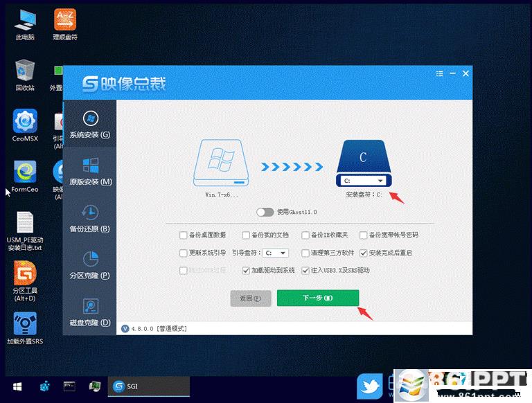Click the 返回(R) back button
The height and width of the screenshot is (403, 532).
(251, 298)
